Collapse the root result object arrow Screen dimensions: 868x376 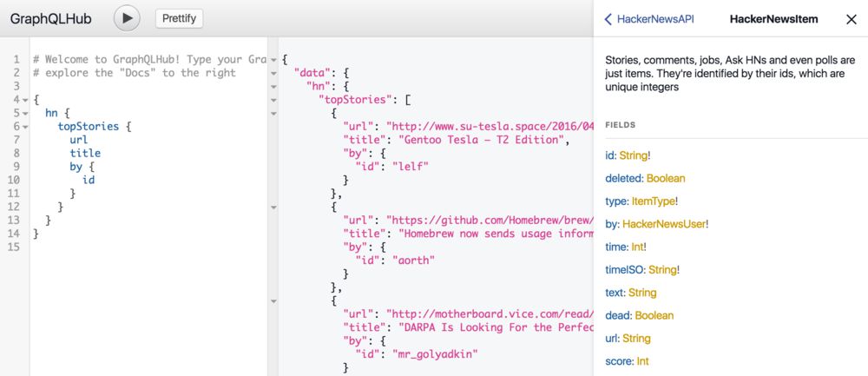[x=273, y=60]
